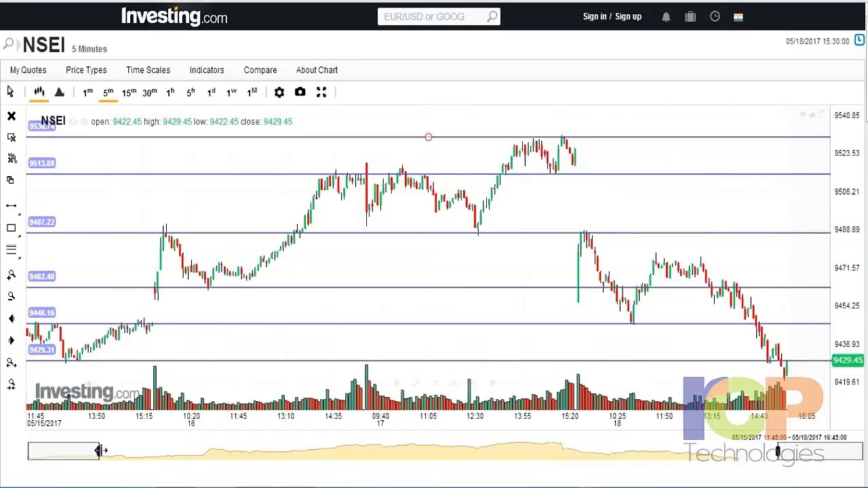Take a chart snapshot with camera
Image resolution: width=868 pixels, height=488 pixels.
pyautogui.click(x=300, y=92)
